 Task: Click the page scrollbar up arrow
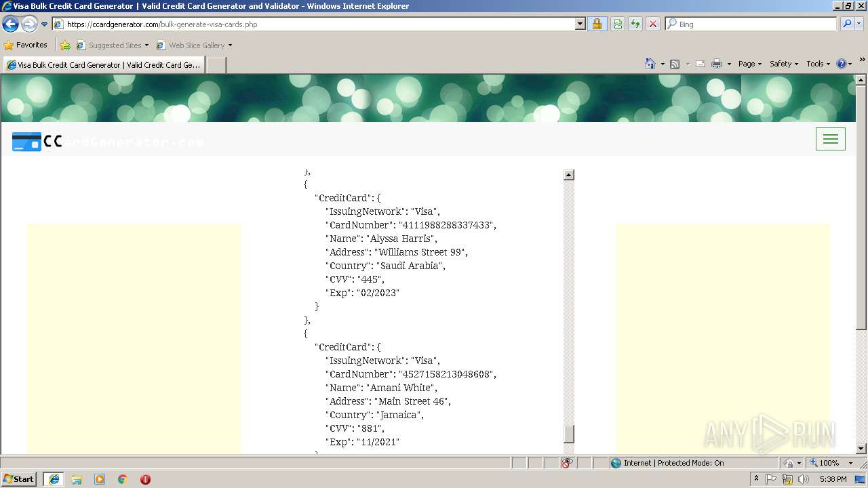click(x=861, y=80)
